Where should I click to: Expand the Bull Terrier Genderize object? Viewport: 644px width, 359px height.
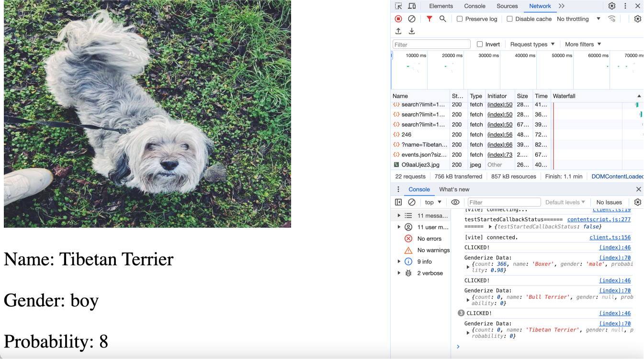(x=468, y=300)
